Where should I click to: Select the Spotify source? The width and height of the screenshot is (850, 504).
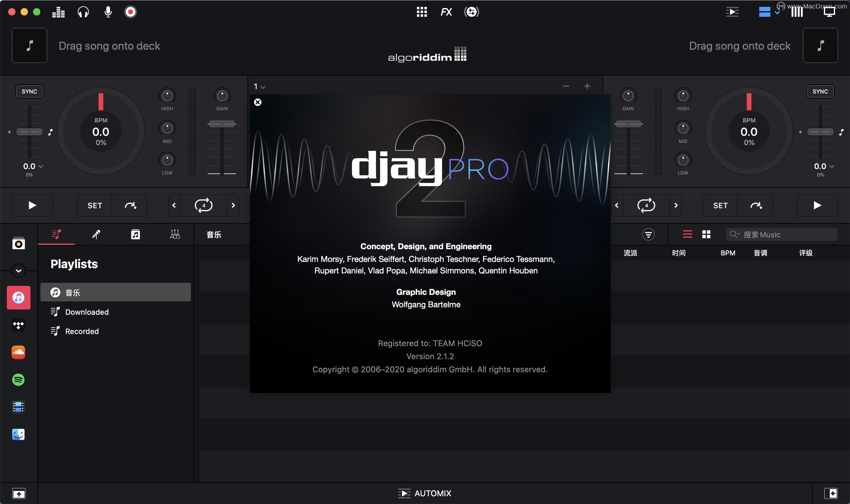tap(18, 380)
